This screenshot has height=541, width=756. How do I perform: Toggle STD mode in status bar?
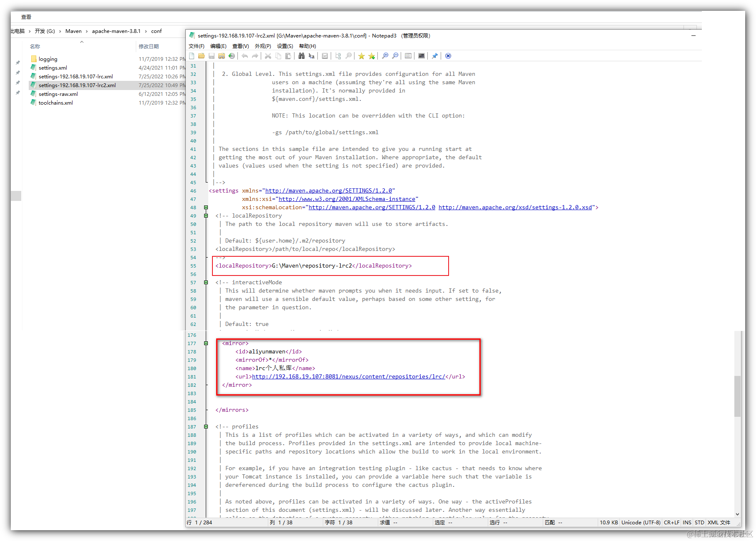coord(699,522)
